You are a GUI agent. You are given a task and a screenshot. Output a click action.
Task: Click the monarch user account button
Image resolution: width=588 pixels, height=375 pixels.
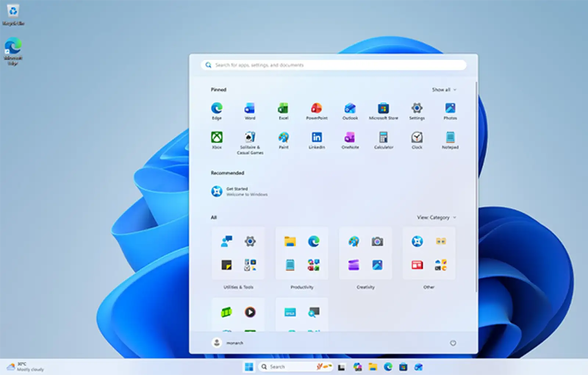[x=227, y=343]
